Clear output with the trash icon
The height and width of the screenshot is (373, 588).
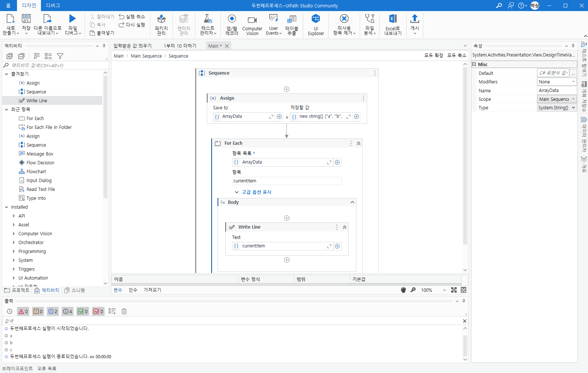(x=124, y=311)
